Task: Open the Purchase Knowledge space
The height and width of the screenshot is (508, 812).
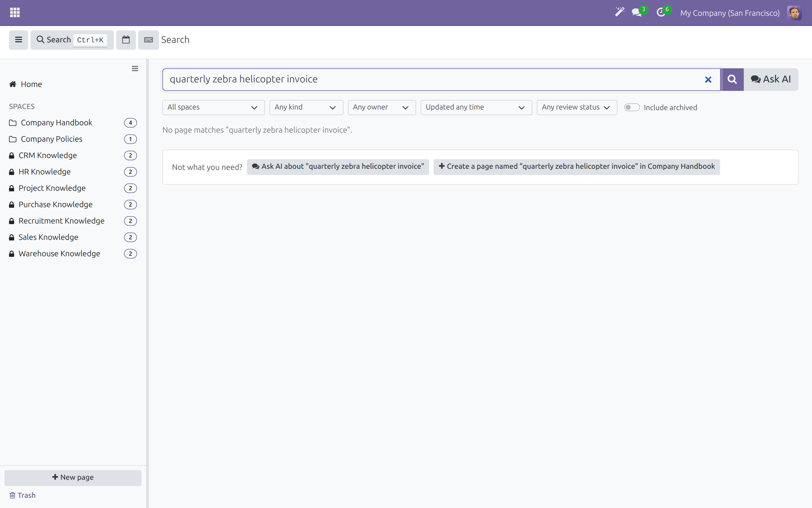Action: pos(73,205)
